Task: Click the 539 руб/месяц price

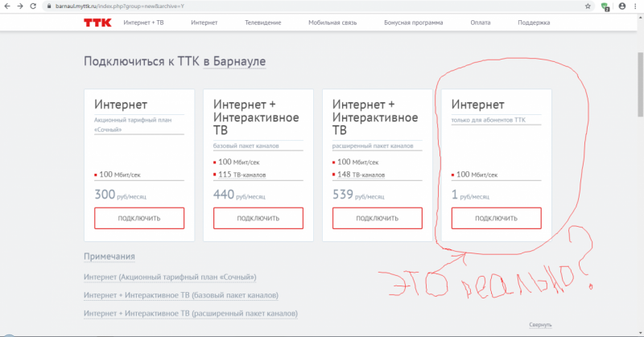Action: 358,195
